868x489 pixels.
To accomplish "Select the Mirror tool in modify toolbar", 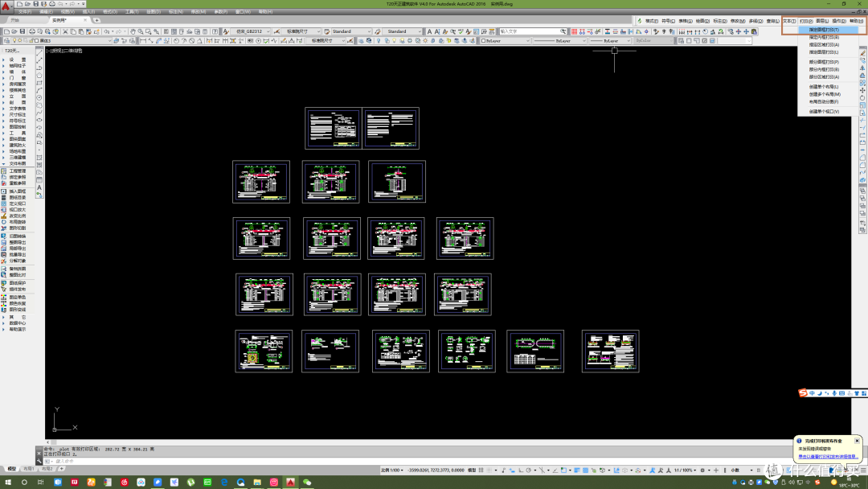I will [x=862, y=68].
